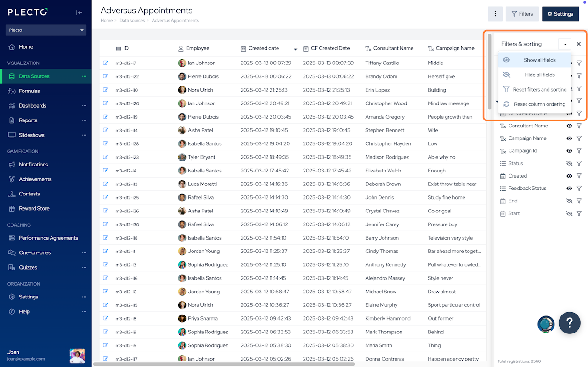The width and height of the screenshot is (588, 367).
Task: Filter by Feedback Status using funnel icon
Action: coord(579,189)
